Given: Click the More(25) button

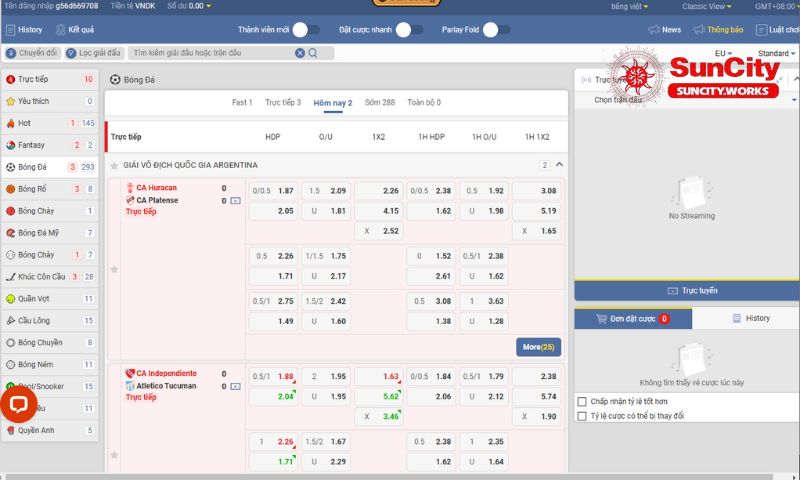Looking at the screenshot, I should point(539,347).
